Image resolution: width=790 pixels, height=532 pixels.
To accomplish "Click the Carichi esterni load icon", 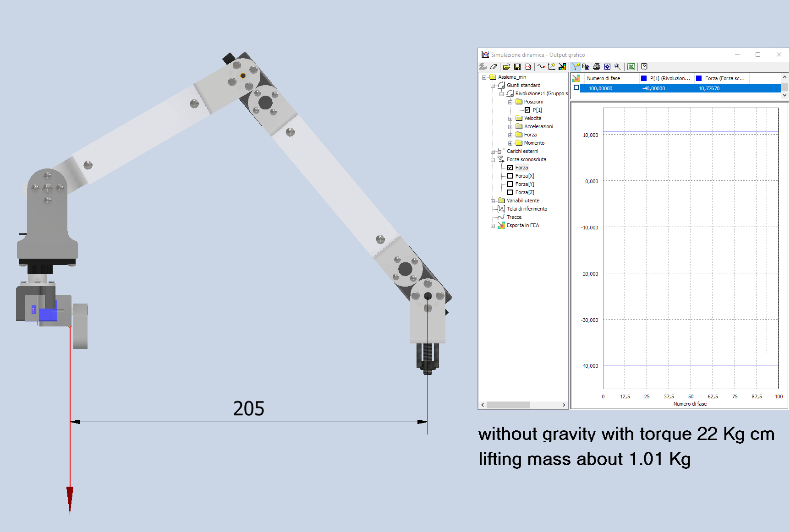I will 501,151.
